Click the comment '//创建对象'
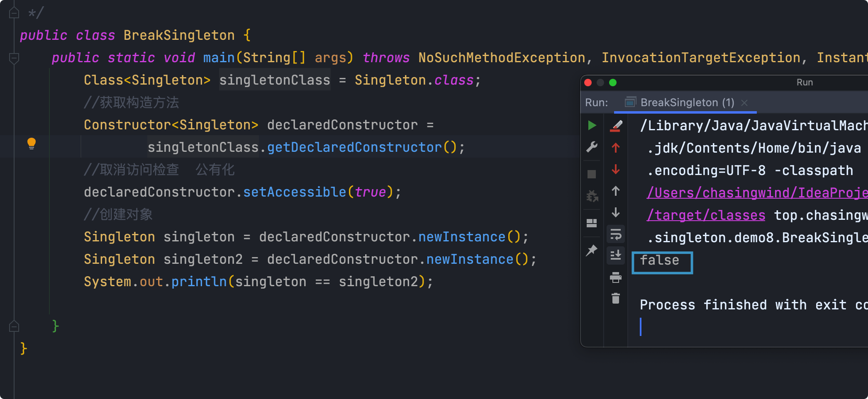Viewport: 868px width, 399px height. pyautogui.click(x=118, y=214)
